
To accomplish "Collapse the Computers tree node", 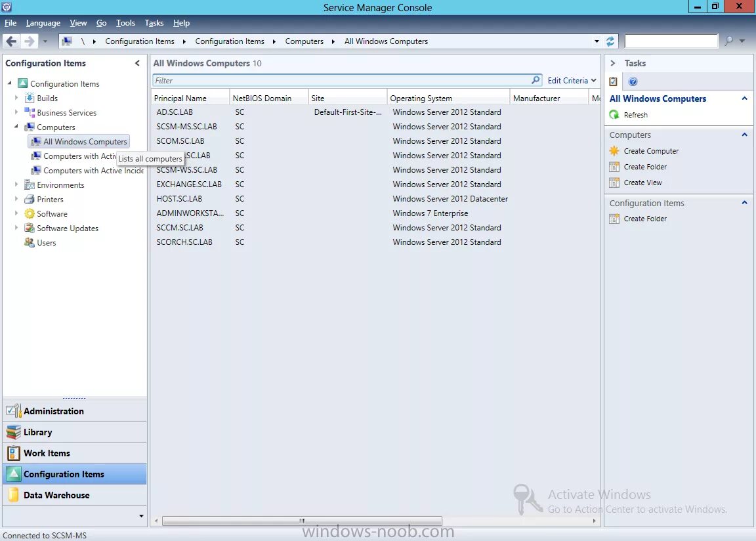I will click(x=16, y=126).
